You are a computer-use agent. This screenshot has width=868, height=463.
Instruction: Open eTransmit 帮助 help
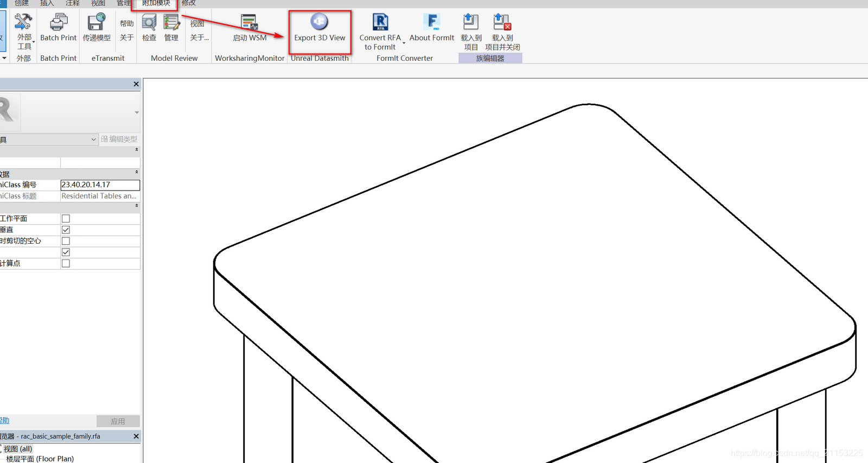pos(127,23)
